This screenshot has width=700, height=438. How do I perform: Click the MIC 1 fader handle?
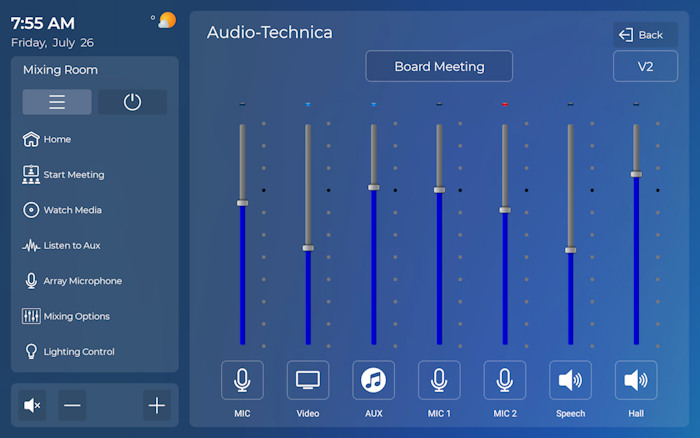click(x=439, y=190)
